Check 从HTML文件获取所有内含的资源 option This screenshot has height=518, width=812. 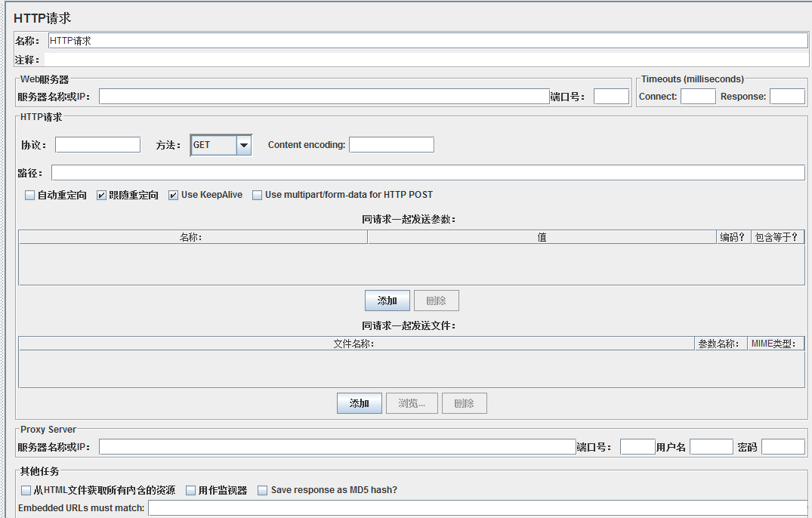pos(26,491)
